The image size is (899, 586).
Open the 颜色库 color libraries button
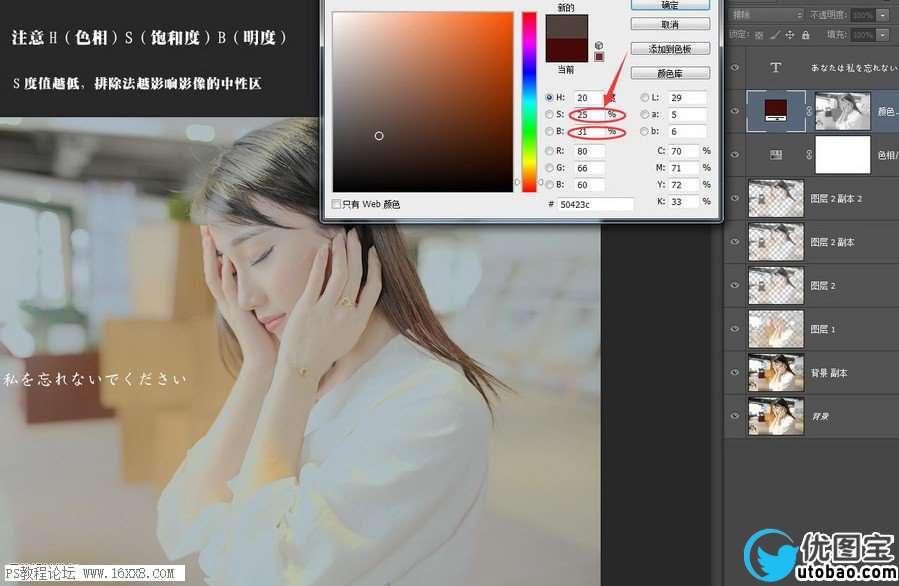click(x=670, y=73)
